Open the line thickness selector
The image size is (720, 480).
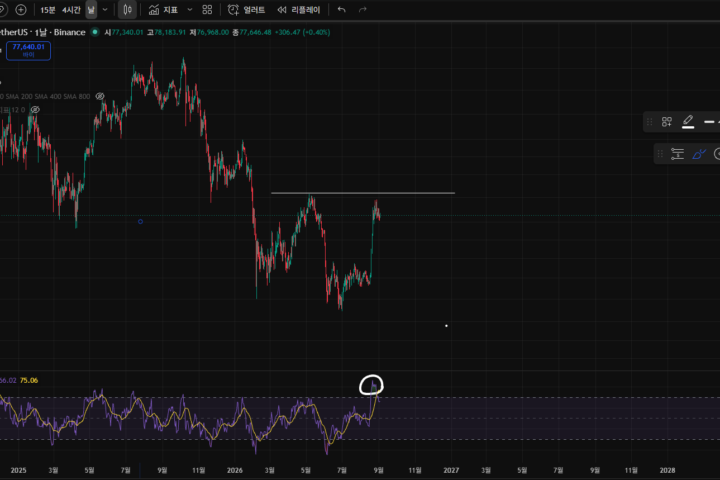click(710, 122)
